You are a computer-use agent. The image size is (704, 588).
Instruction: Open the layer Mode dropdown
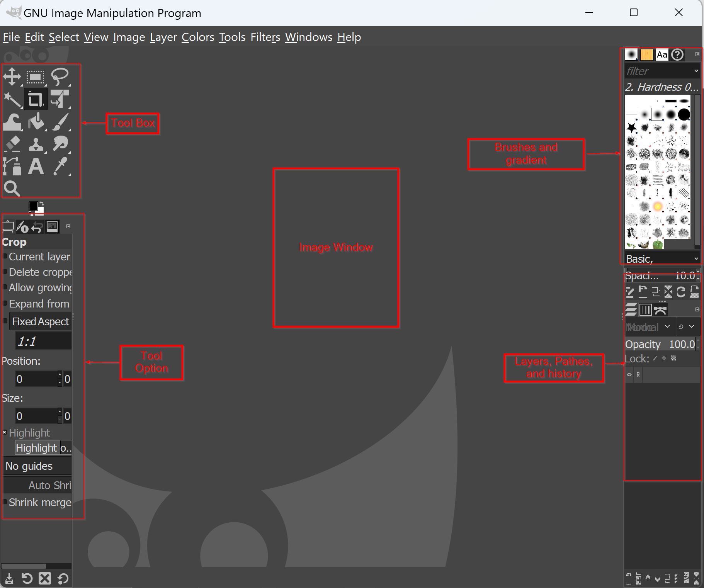[x=650, y=327]
